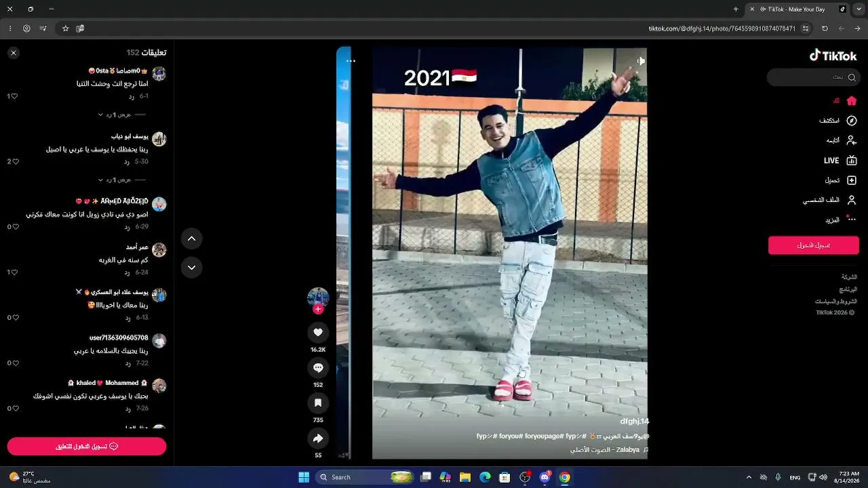
Task: Open Task View on the taskbar
Action: [426, 477]
